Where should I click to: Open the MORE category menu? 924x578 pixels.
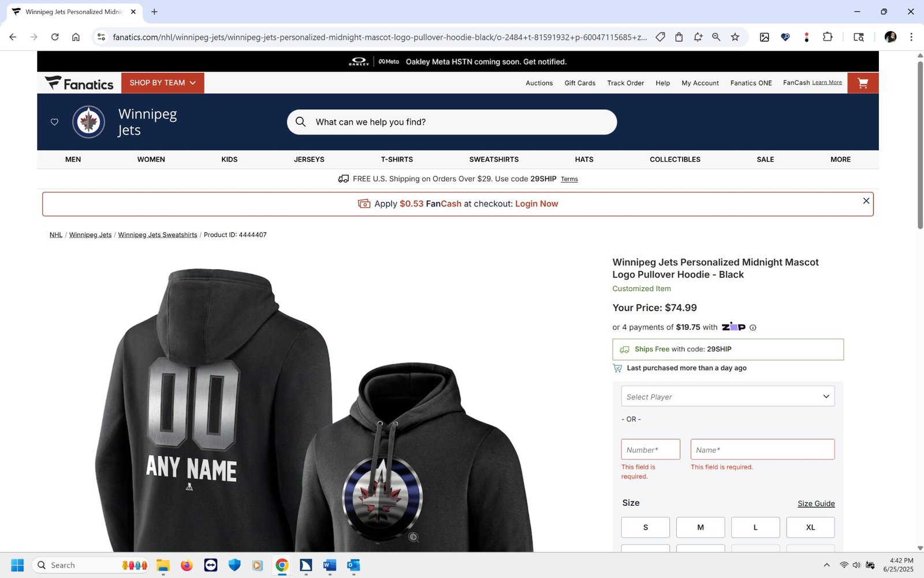click(x=840, y=160)
